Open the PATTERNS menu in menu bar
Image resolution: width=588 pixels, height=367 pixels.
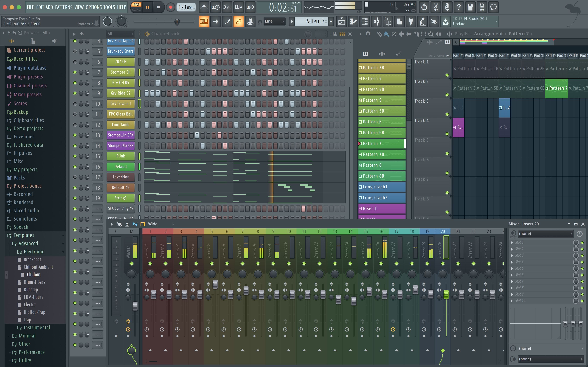click(x=63, y=6)
